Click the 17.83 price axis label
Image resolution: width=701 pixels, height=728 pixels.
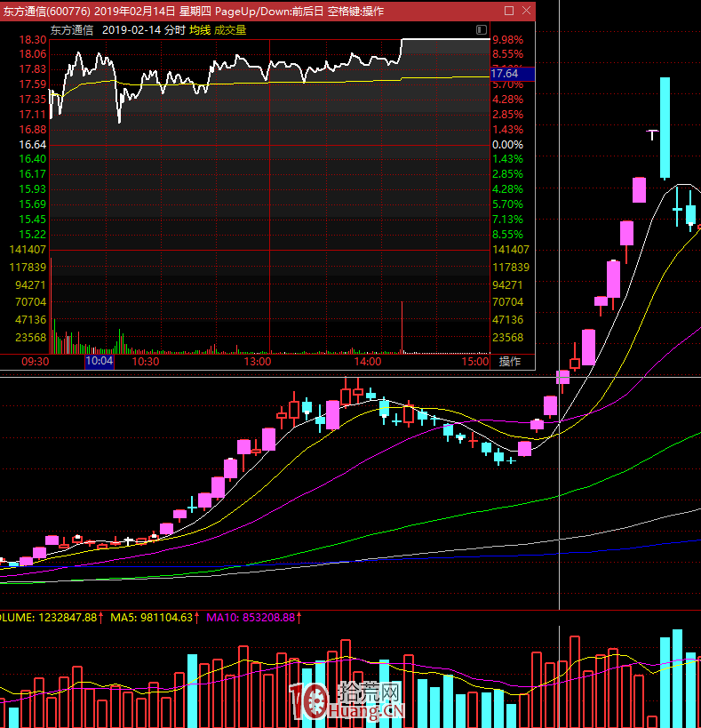click(x=33, y=69)
